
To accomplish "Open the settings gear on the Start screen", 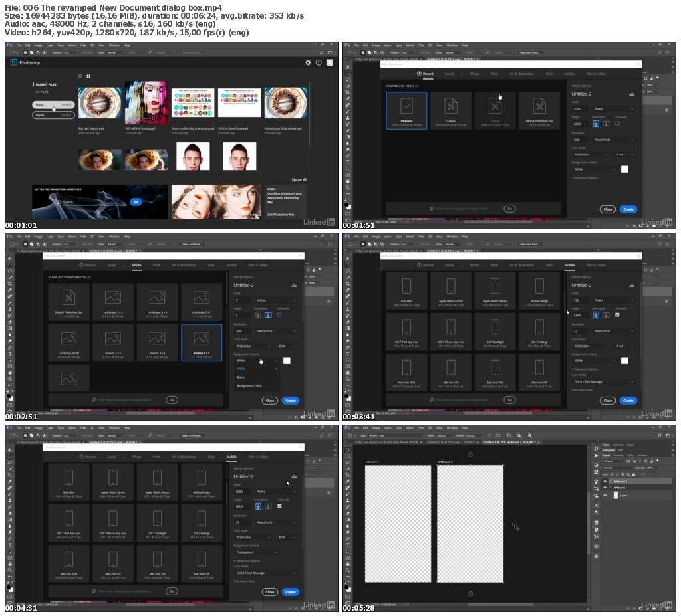I will [308, 62].
